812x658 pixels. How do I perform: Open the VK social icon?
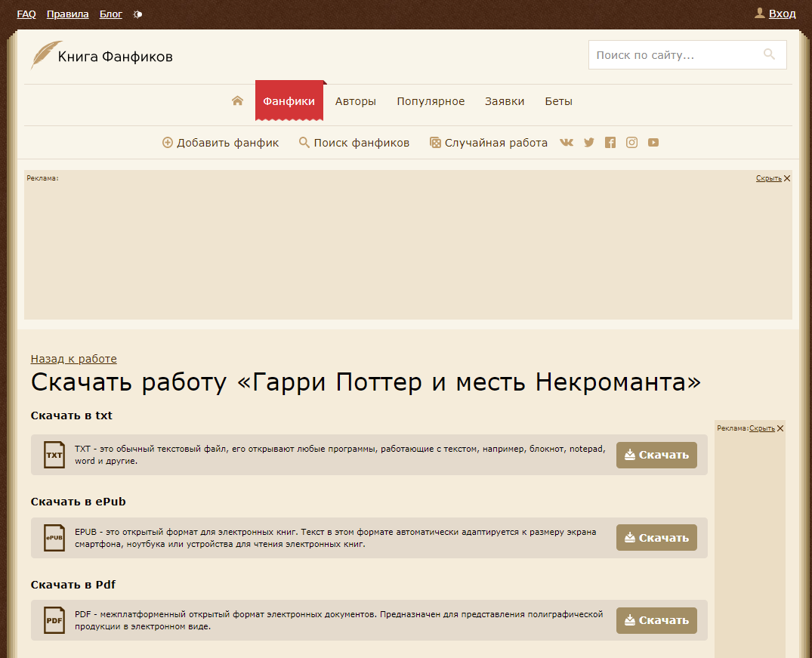point(567,143)
